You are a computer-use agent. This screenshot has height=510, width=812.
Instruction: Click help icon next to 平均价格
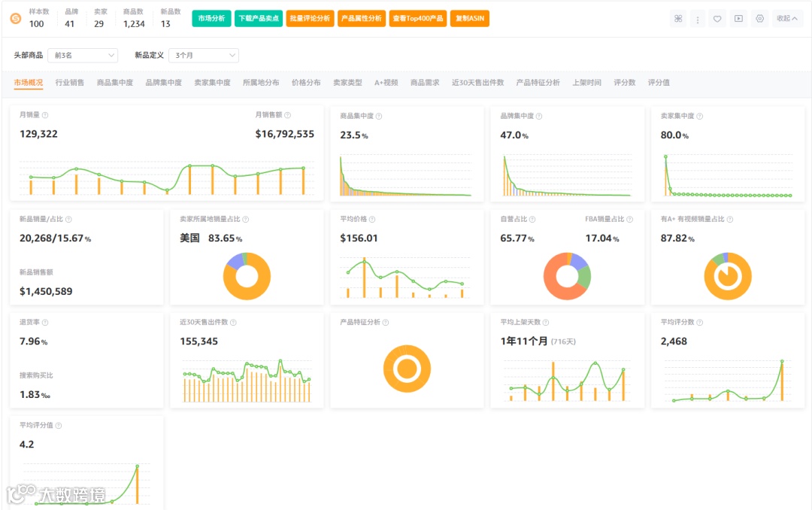pos(372,219)
